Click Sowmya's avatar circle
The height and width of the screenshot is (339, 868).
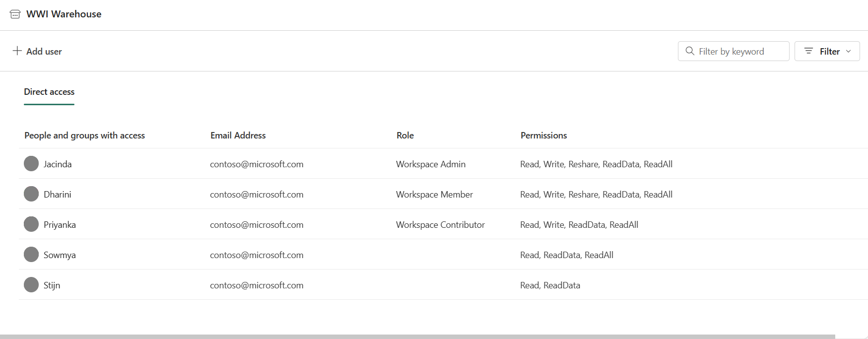point(31,255)
